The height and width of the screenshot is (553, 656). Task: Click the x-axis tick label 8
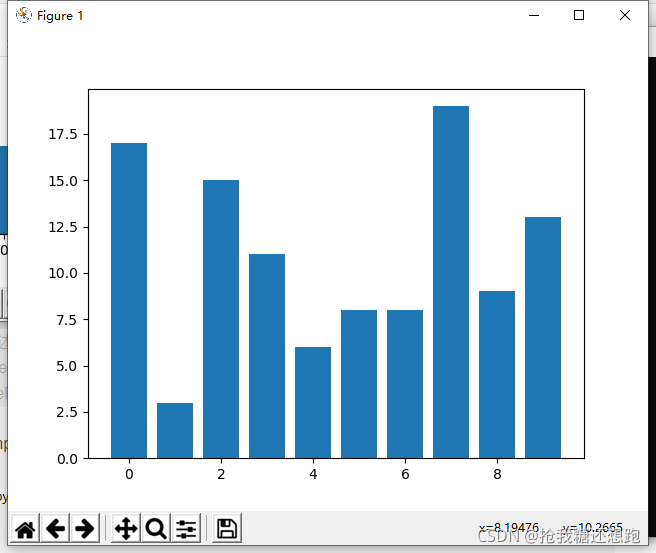click(497, 474)
